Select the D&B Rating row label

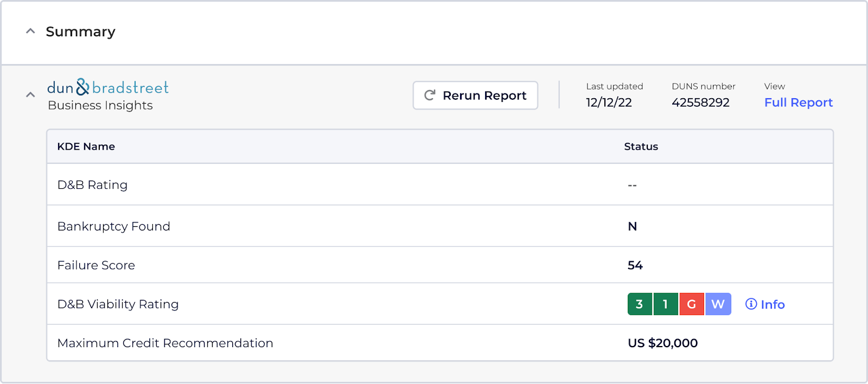(92, 185)
